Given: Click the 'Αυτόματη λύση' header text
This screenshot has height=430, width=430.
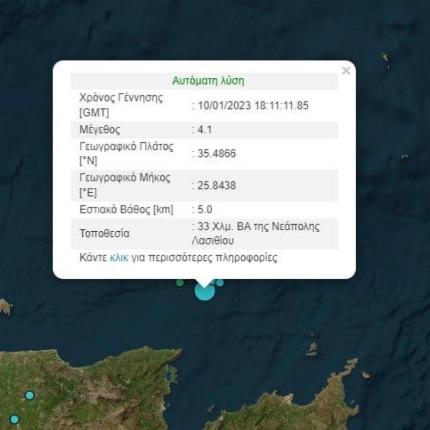Looking at the screenshot, I should (208, 81).
